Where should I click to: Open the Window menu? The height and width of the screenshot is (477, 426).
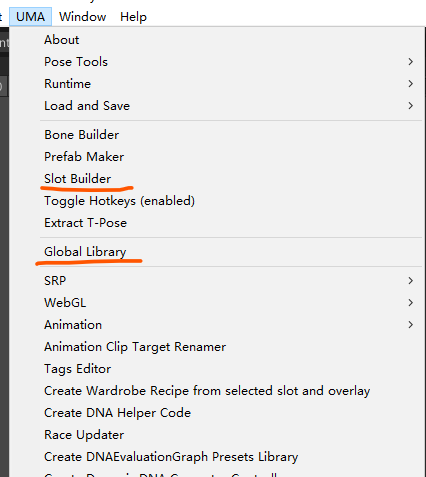(83, 17)
